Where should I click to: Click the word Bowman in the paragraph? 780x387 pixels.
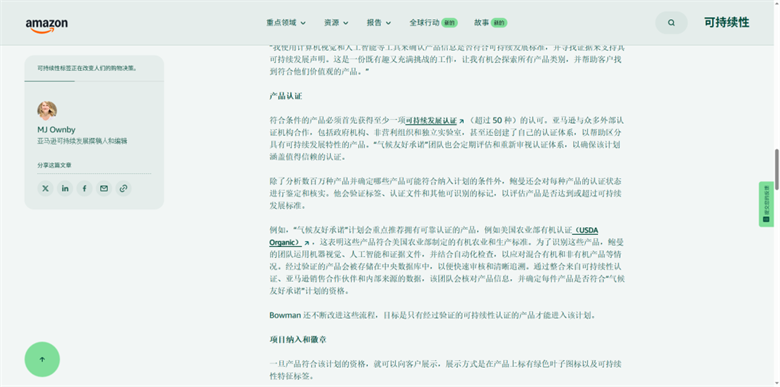point(285,315)
